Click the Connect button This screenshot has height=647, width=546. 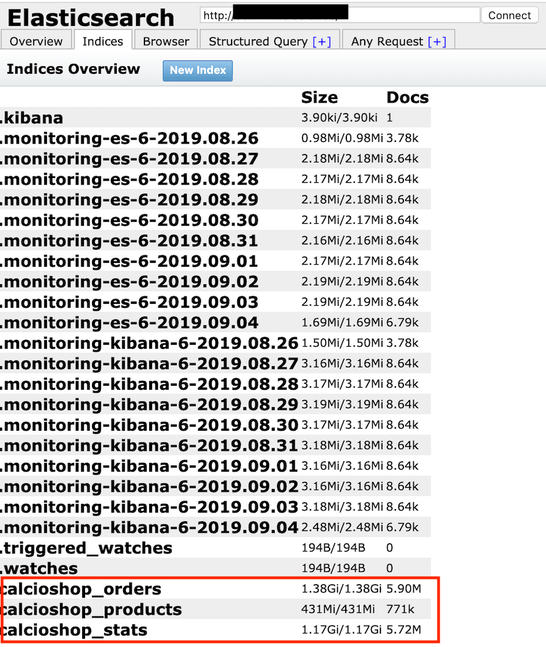509,15
